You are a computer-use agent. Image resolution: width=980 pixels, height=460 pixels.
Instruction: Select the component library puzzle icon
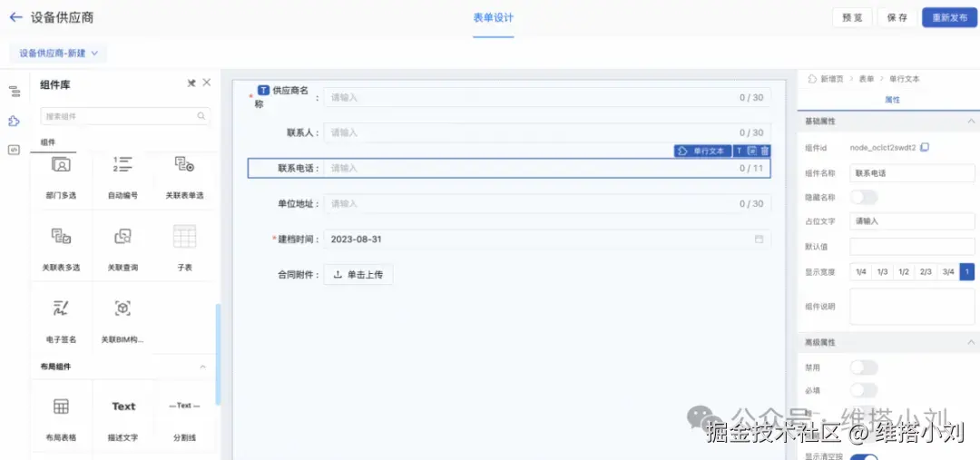pyautogui.click(x=14, y=121)
